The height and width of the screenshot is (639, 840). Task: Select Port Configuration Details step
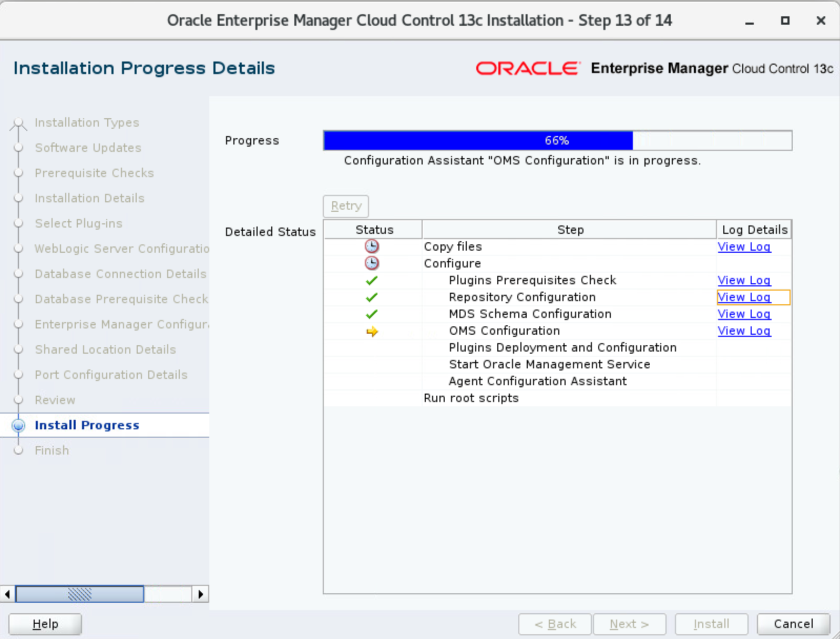pyautogui.click(x=111, y=375)
